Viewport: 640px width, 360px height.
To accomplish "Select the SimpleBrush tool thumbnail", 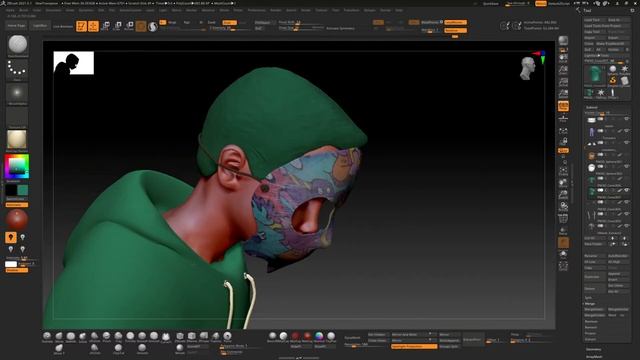I will (613, 80).
